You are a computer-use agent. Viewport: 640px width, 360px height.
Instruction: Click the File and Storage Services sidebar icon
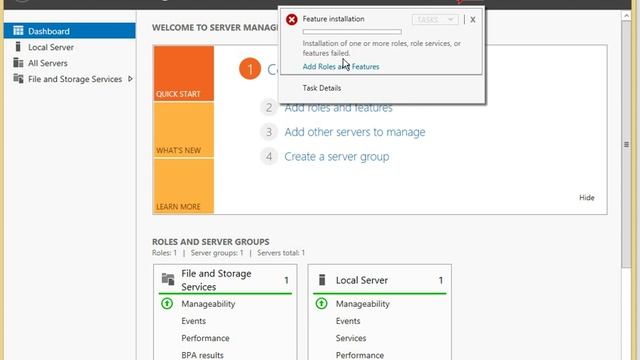point(18,78)
